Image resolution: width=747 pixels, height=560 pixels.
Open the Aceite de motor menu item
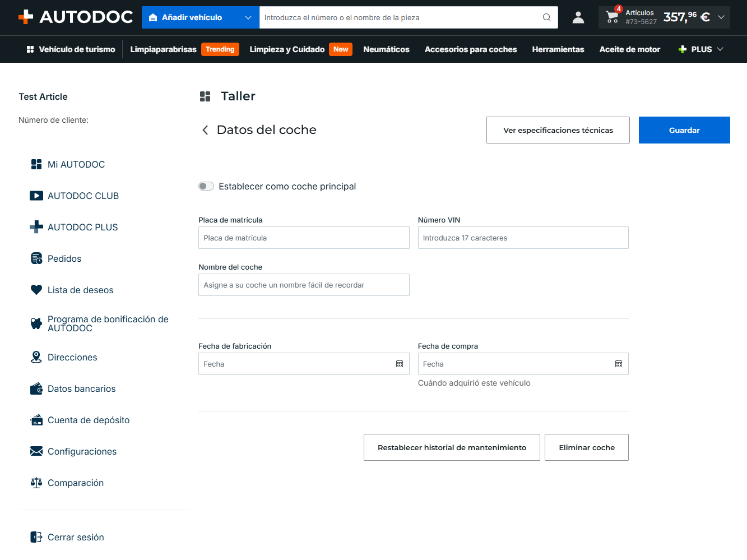(630, 49)
